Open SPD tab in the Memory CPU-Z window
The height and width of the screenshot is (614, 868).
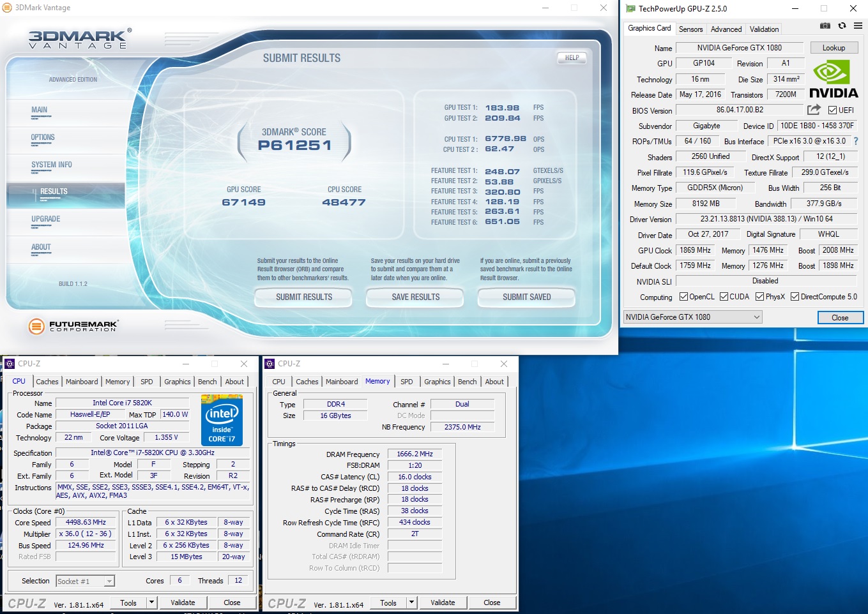point(407,382)
